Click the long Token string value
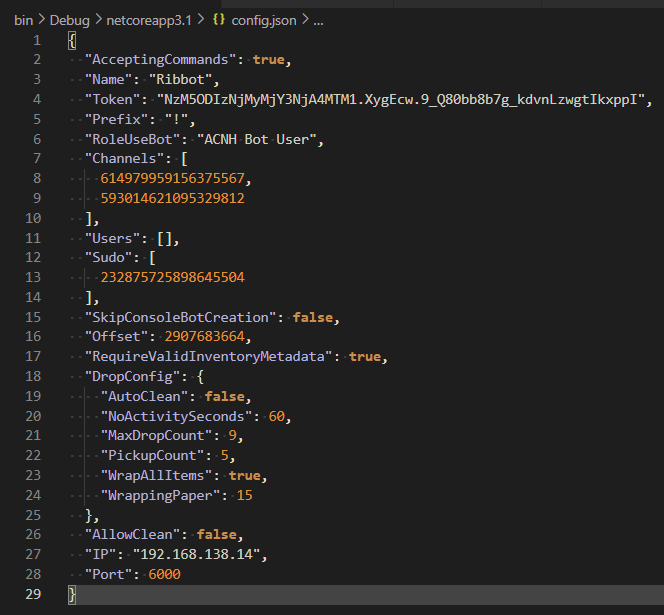The width and height of the screenshot is (664, 615). click(x=401, y=100)
